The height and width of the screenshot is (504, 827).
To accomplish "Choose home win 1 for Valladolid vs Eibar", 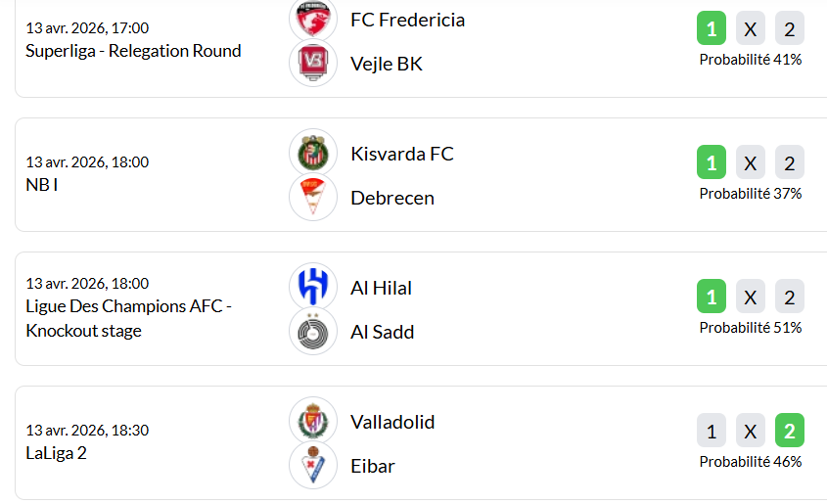I will (712, 431).
